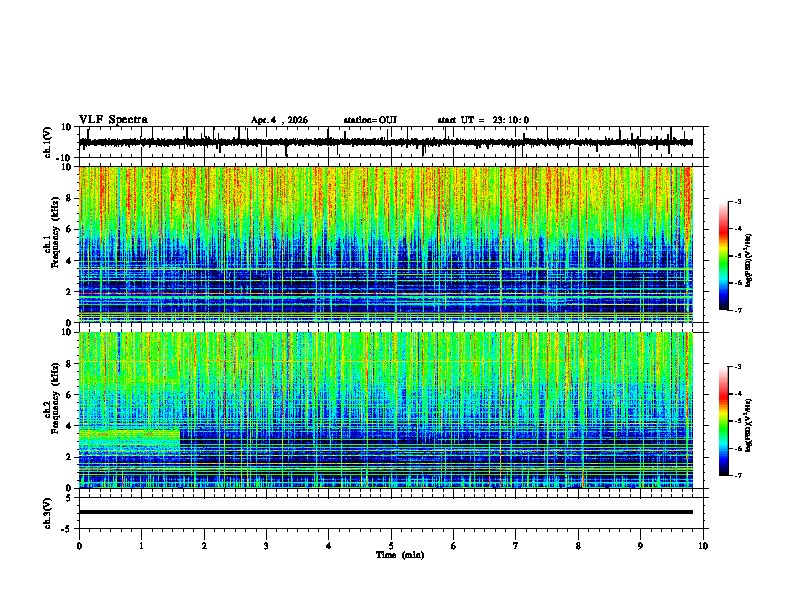Click the "5" tick on the time axis
Image resolution: width=792 pixels, height=612 pixels.
[x=391, y=546]
